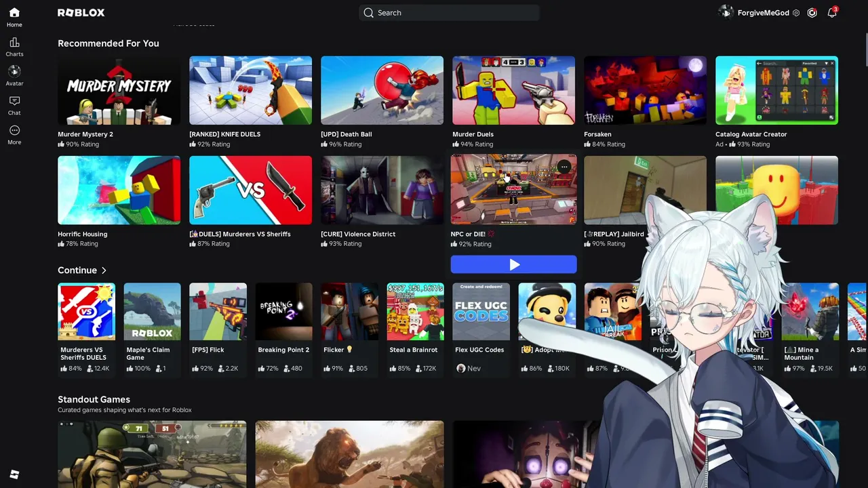
Task: Open the Murderers VS Sheriffs thumbnail in Recommended
Action: click(250, 190)
